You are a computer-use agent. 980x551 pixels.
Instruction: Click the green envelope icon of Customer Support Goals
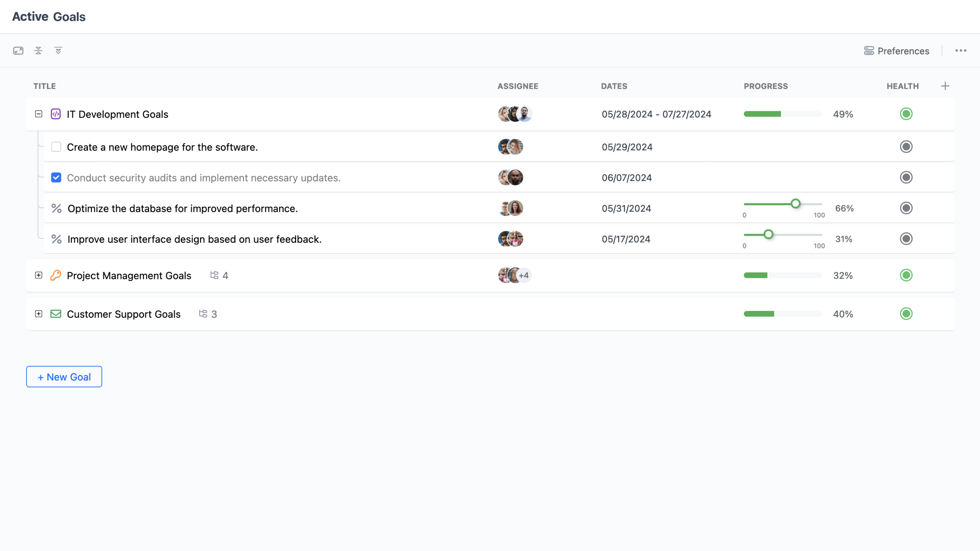[x=55, y=314]
